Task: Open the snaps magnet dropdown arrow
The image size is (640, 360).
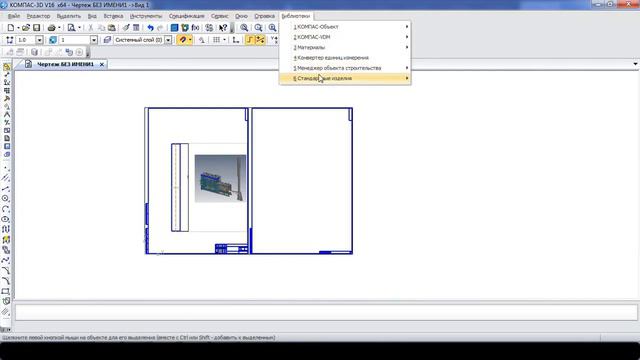Action: [x=190, y=40]
